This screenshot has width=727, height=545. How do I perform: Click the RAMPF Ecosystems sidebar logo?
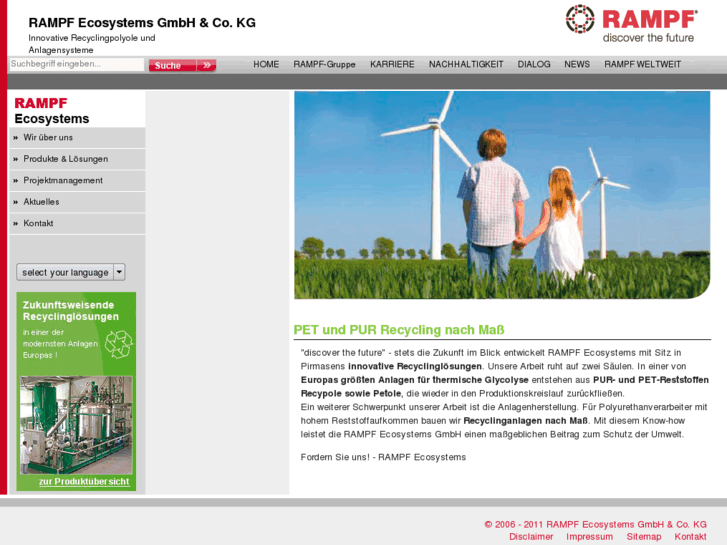(x=51, y=111)
